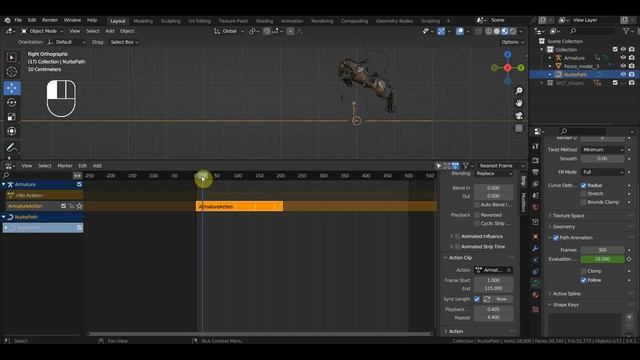Open the Modifiers wrench properties tab
This screenshot has width=640, height=360.
536,248
